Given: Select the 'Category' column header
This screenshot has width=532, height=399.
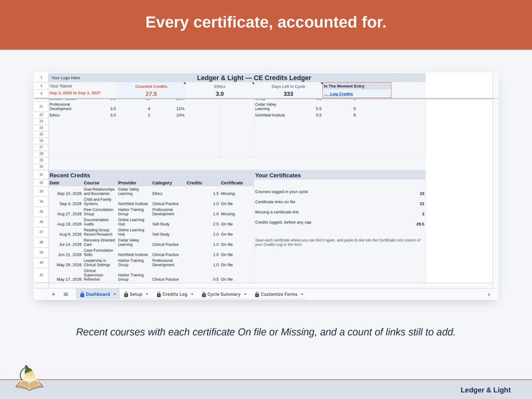Looking at the screenshot, I should coord(162,183).
